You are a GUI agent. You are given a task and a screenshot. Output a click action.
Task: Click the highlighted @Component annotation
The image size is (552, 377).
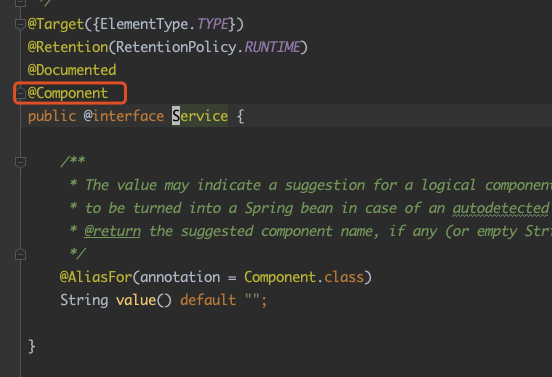(68, 93)
